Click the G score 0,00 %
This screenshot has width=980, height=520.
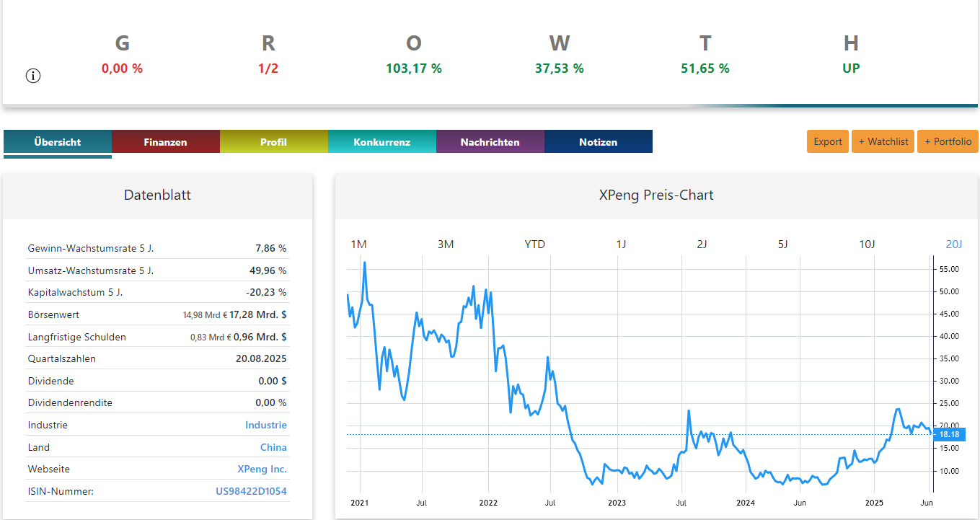122,69
